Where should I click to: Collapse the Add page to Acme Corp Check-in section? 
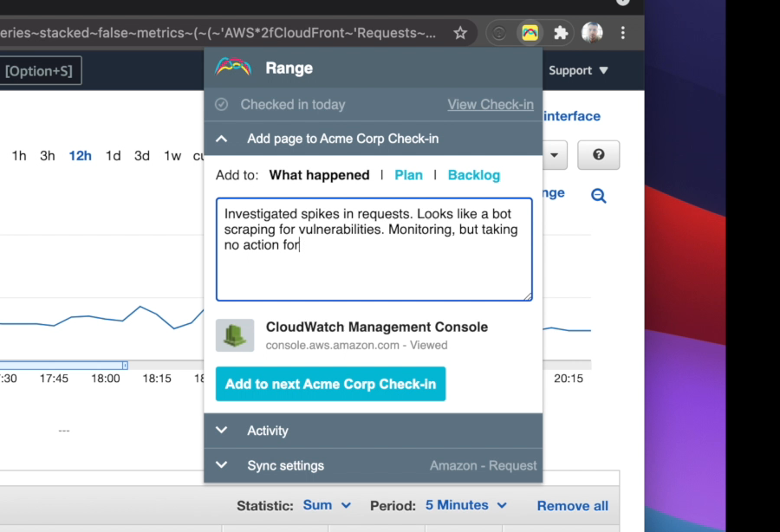[373, 139]
